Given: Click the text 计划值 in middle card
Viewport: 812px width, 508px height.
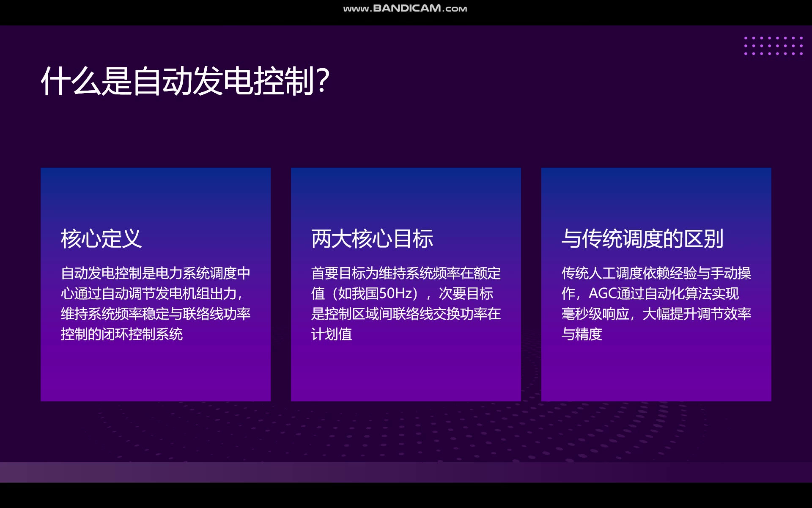Looking at the screenshot, I should (332, 334).
